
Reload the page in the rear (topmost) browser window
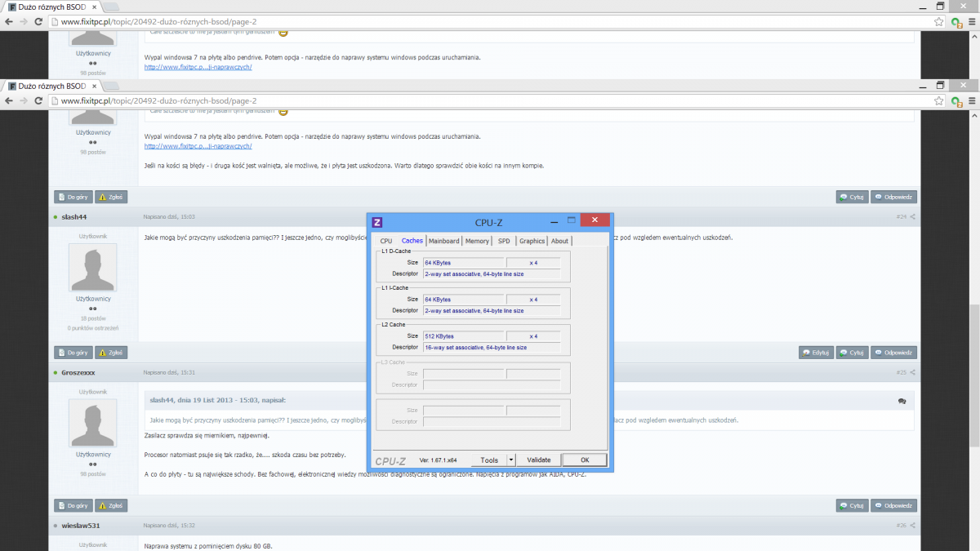(x=38, y=21)
